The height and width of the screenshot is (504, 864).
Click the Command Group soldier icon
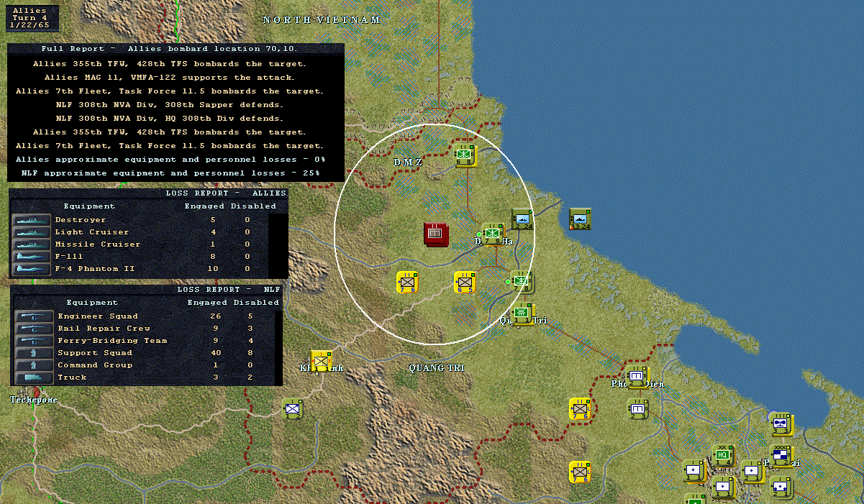35,365
